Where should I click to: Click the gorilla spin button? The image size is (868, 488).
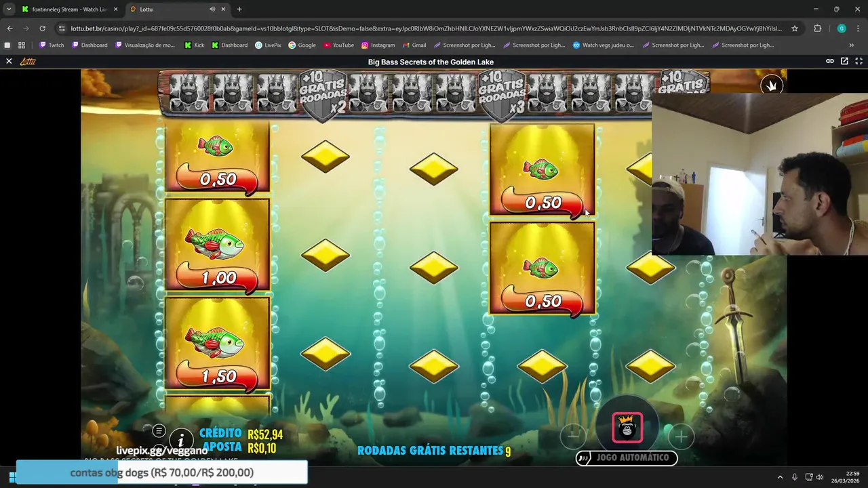pos(627,427)
